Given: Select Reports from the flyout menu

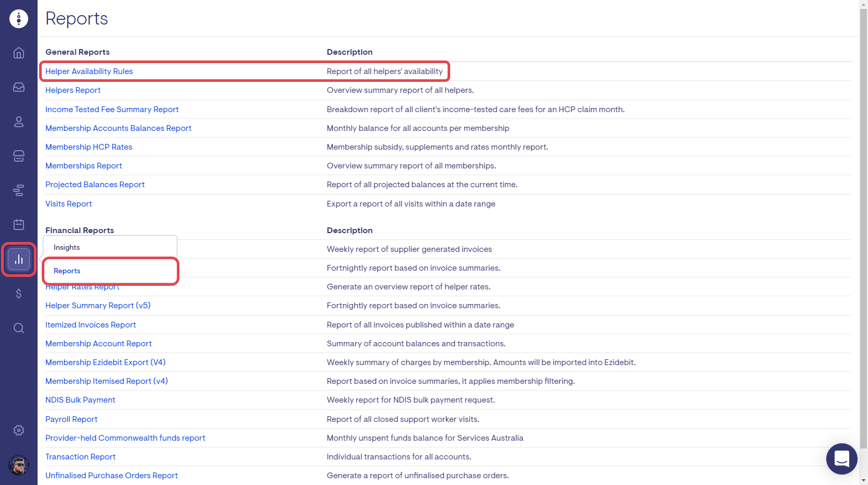Looking at the screenshot, I should tap(67, 271).
